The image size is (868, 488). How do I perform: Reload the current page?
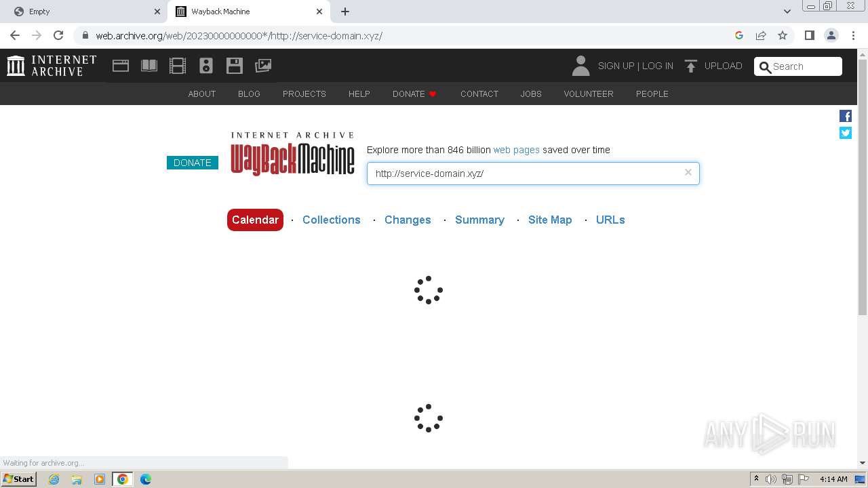pyautogui.click(x=58, y=35)
